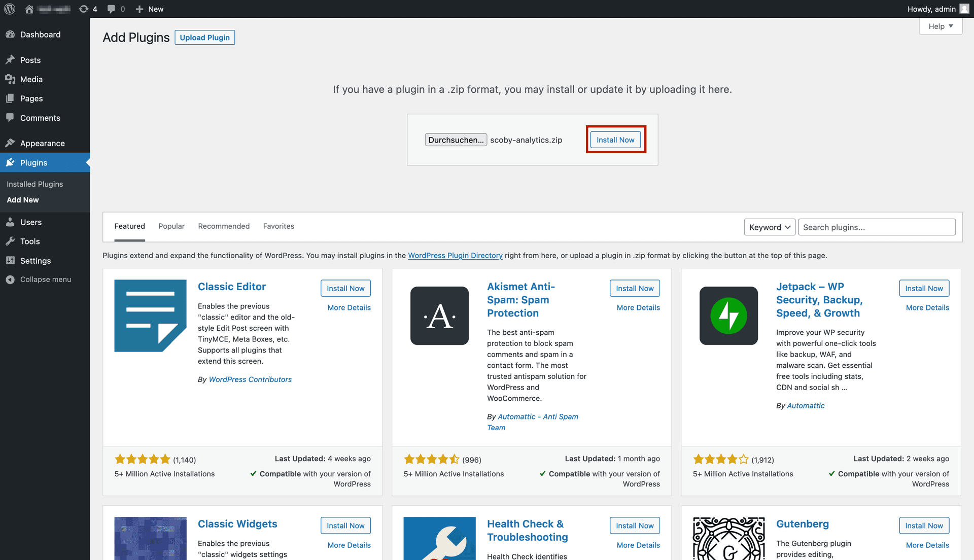Switch to the Popular tab

click(171, 226)
